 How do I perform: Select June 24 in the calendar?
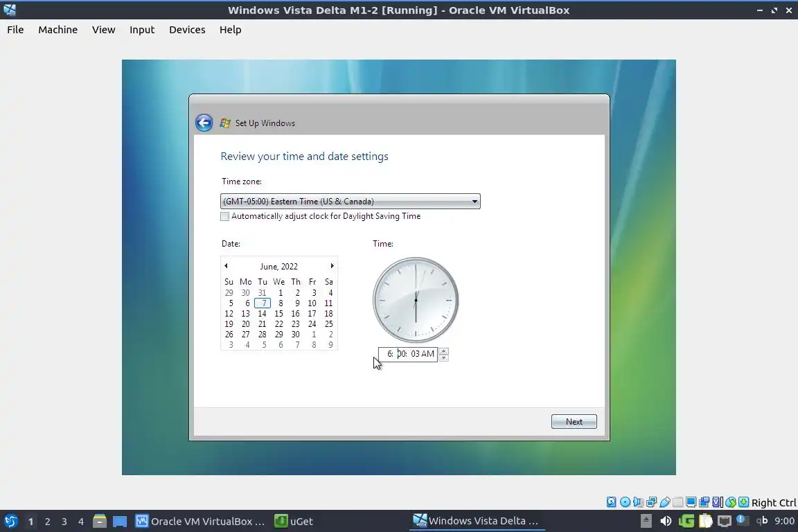tap(312, 323)
